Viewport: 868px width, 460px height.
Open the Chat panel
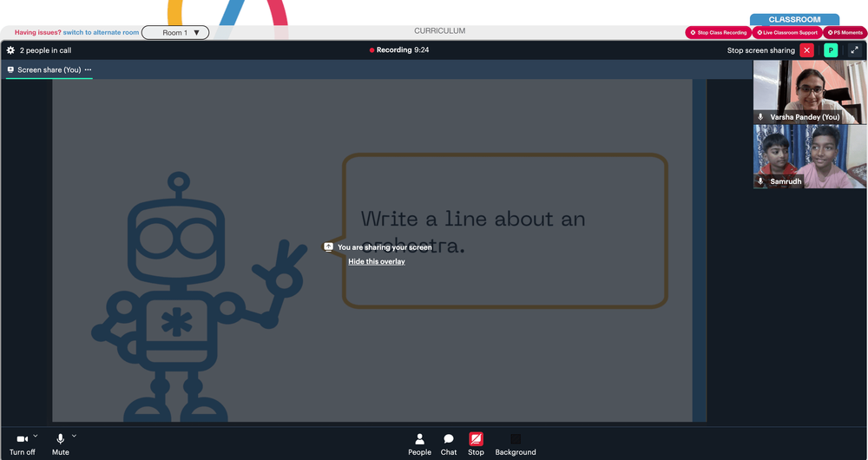[449, 444]
